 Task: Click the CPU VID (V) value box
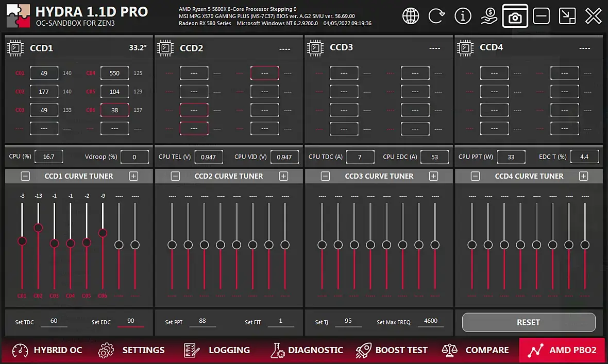click(x=284, y=157)
